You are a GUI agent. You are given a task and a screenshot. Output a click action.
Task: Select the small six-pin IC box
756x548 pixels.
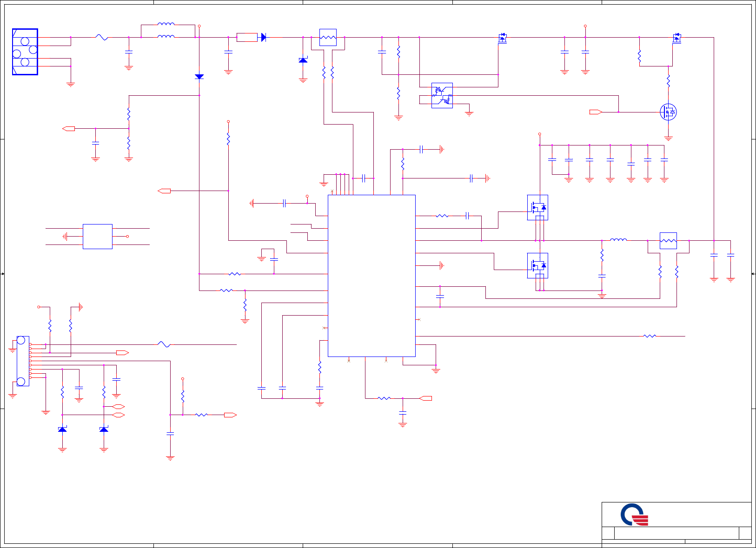point(98,237)
